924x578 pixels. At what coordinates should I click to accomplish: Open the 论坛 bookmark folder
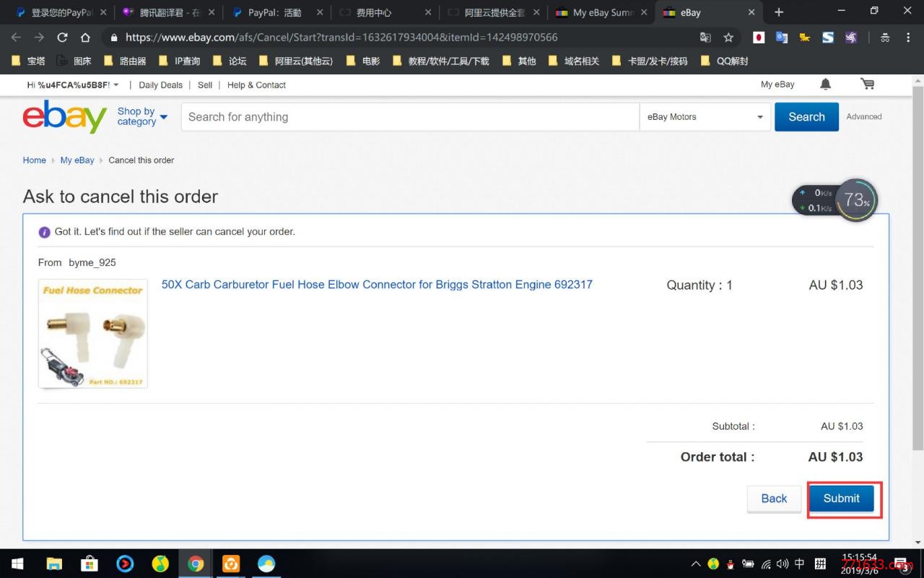(x=230, y=61)
